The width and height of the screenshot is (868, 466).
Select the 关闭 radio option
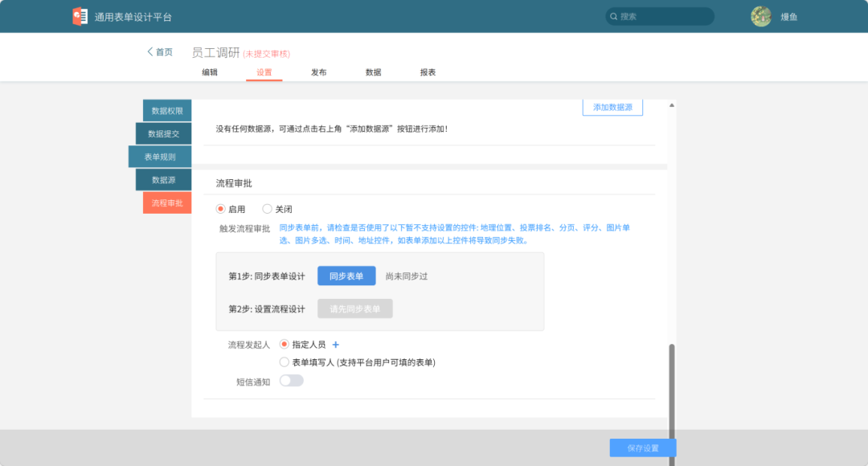tap(268, 207)
